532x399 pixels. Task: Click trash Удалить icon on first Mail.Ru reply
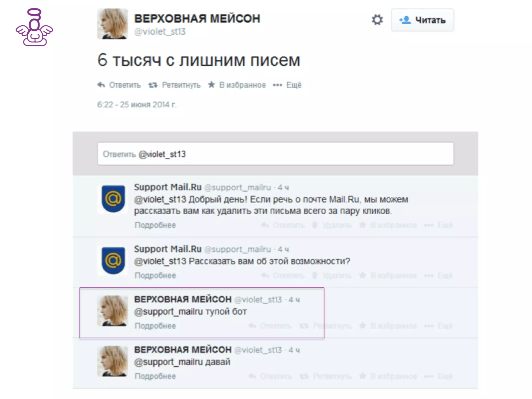point(315,225)
